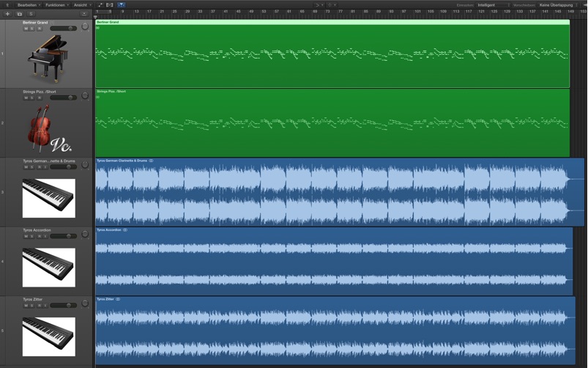Image resolution: width=588 pixels, height=368 pixels.
Task: Open the Funktionen menu
Action: [x=57, y=5]
